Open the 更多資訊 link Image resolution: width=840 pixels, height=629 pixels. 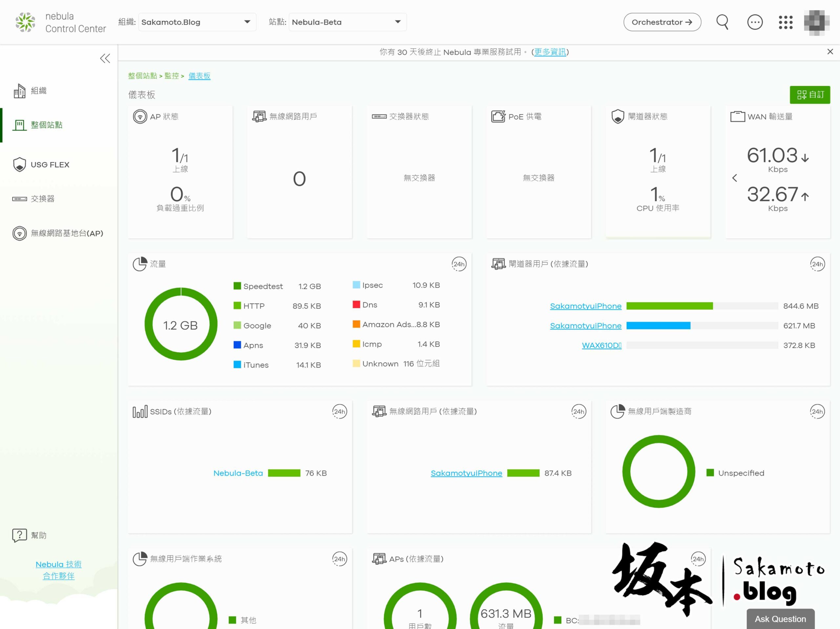(550, 52)
